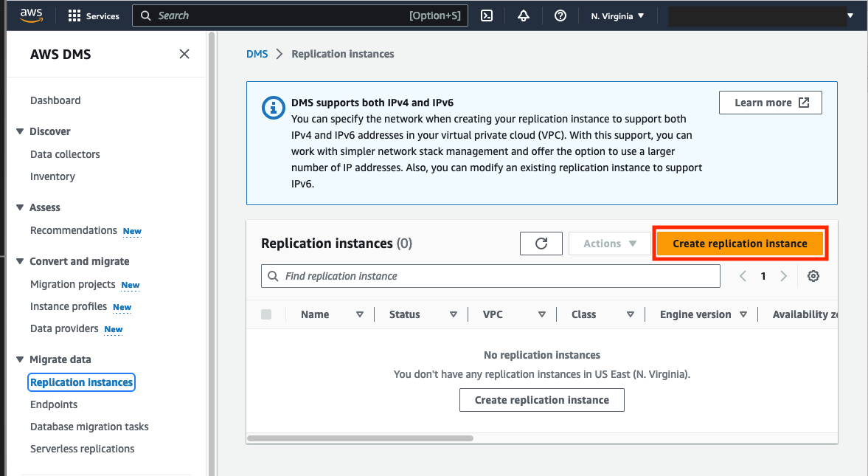Open Inventory in the sidebar

52,176
